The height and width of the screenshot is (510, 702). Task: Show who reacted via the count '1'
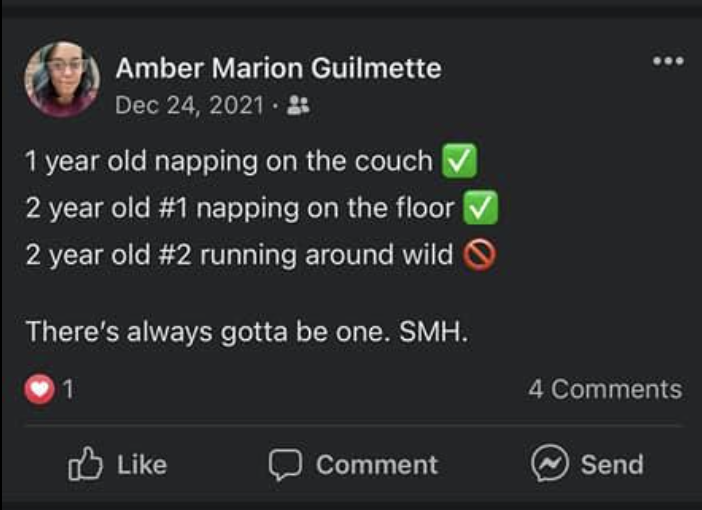[68, 390]
